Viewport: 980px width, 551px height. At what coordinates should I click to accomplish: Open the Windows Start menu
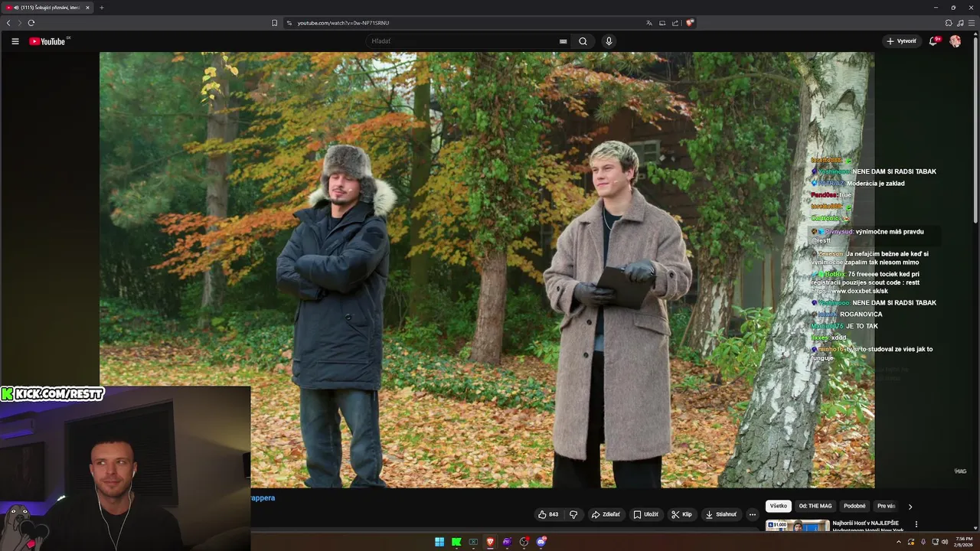pyautogui.click(x=439, y=542)
